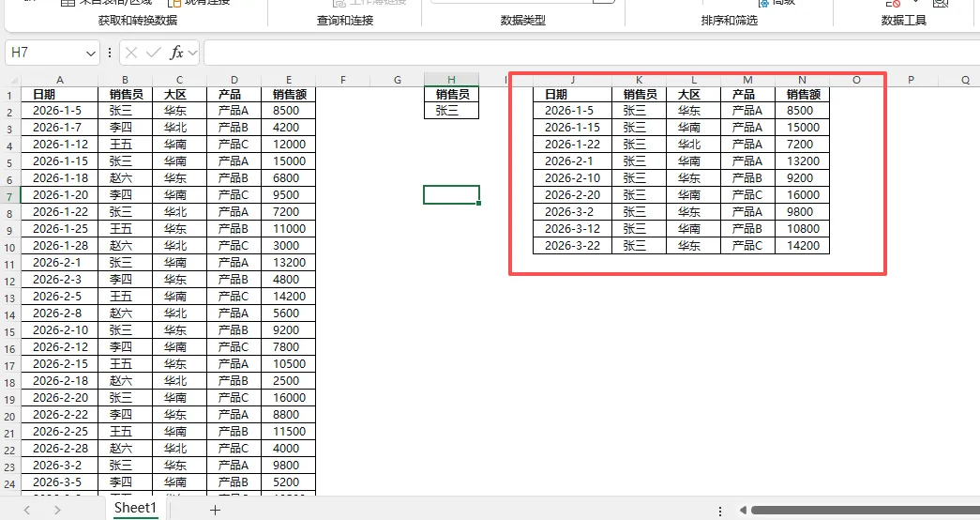Select column A header
Viewport: 980px width, 520px height.
tap(59, 80)
